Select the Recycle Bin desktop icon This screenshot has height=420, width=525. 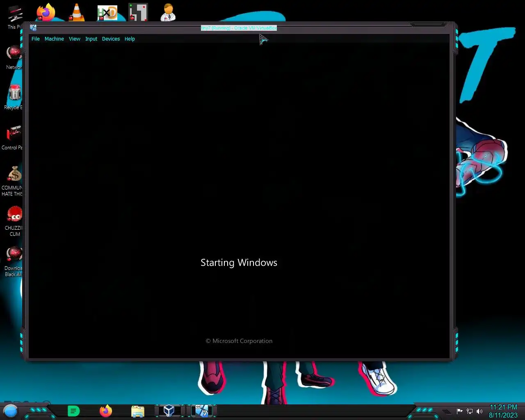(x=14, y=97)
